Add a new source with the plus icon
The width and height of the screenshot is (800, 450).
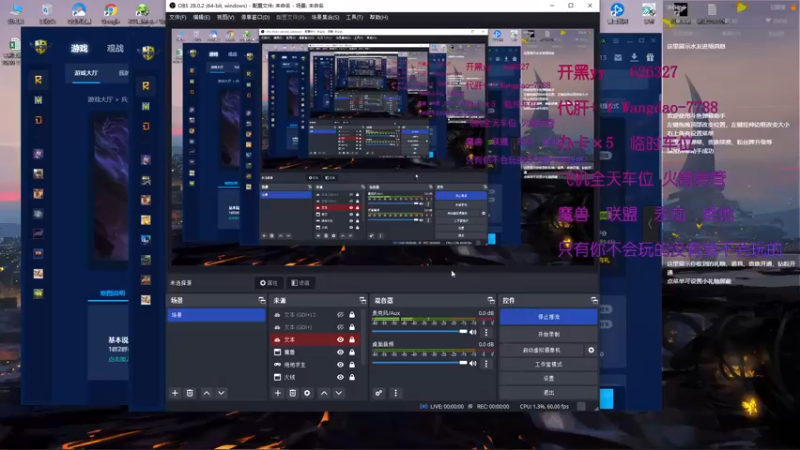point(278,393)
